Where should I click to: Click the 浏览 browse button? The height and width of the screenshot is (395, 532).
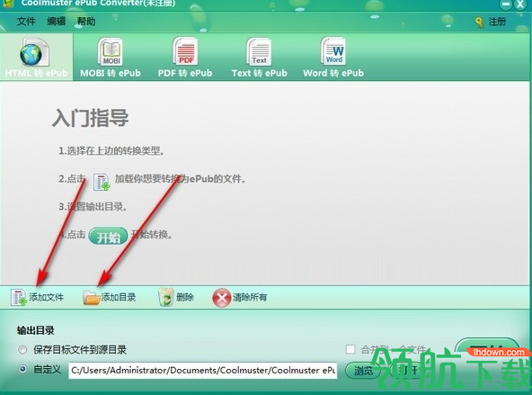pos(363,371)
